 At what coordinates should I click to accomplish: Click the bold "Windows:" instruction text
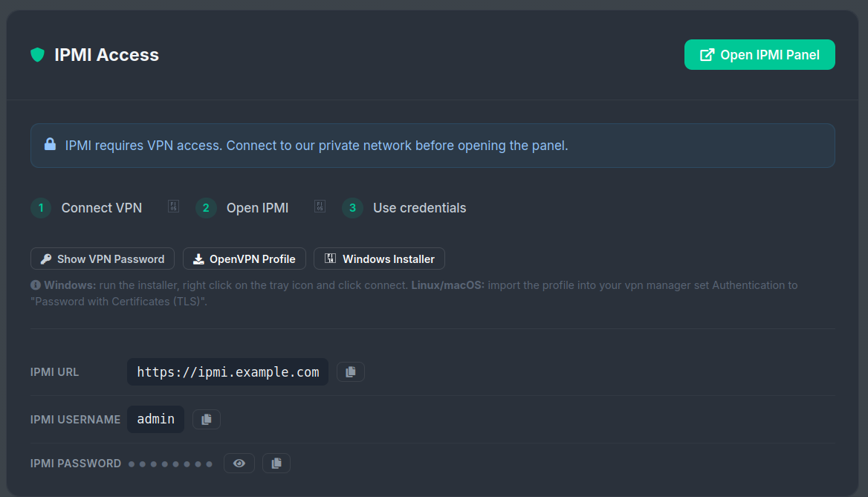coord(71,285)
